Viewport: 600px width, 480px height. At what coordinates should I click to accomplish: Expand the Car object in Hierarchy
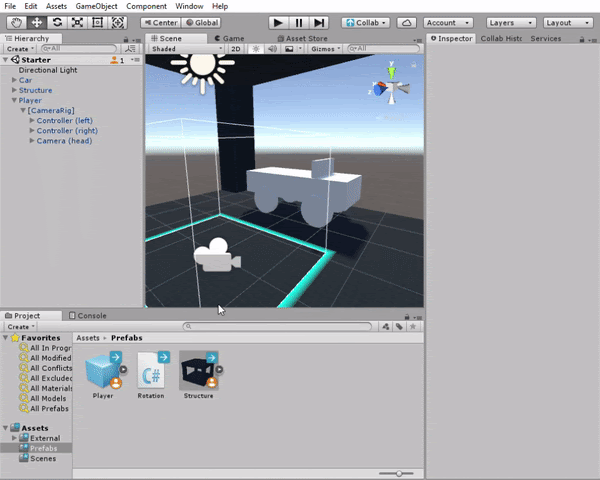tap(14, 80)
